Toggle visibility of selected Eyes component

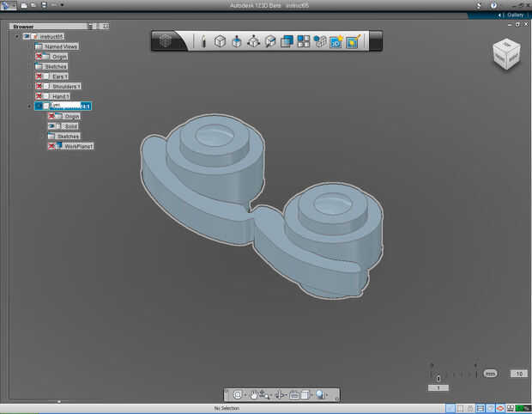pos(39,107)
